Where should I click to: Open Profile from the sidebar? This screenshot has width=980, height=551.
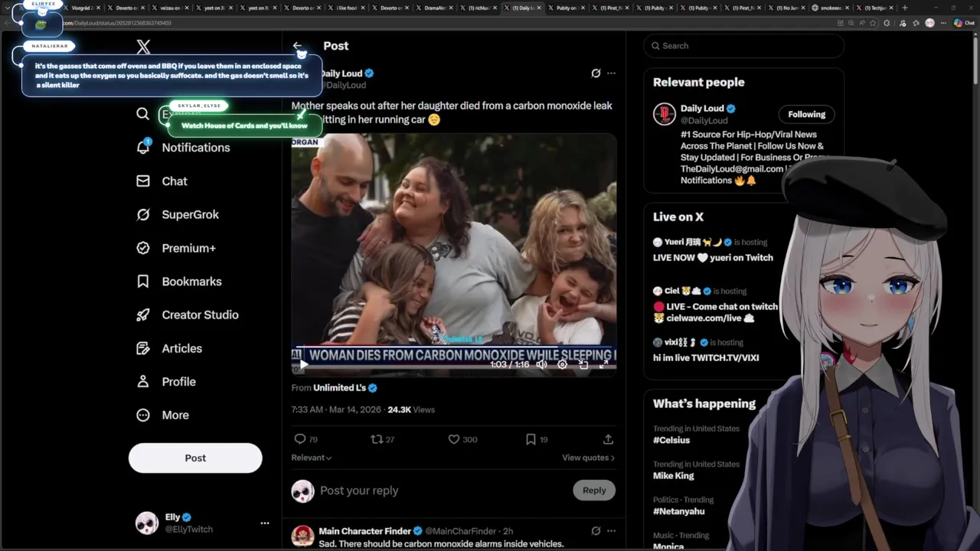(178, 382)
